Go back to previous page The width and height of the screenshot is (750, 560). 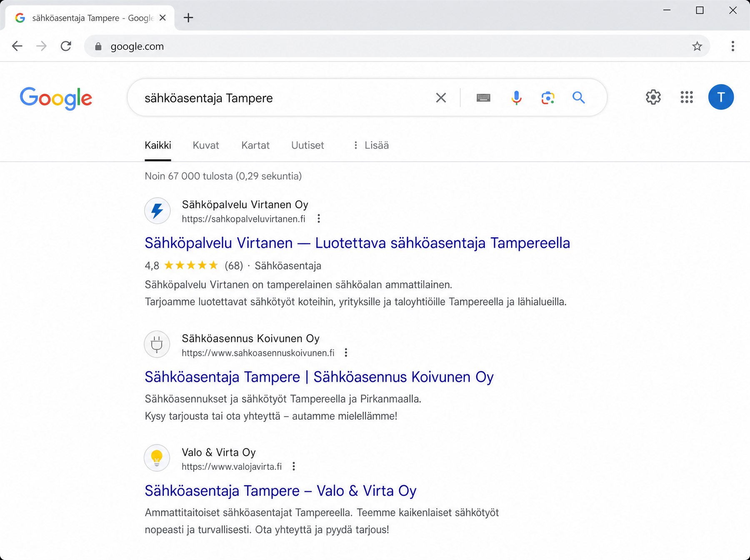[x=17, y=46]
